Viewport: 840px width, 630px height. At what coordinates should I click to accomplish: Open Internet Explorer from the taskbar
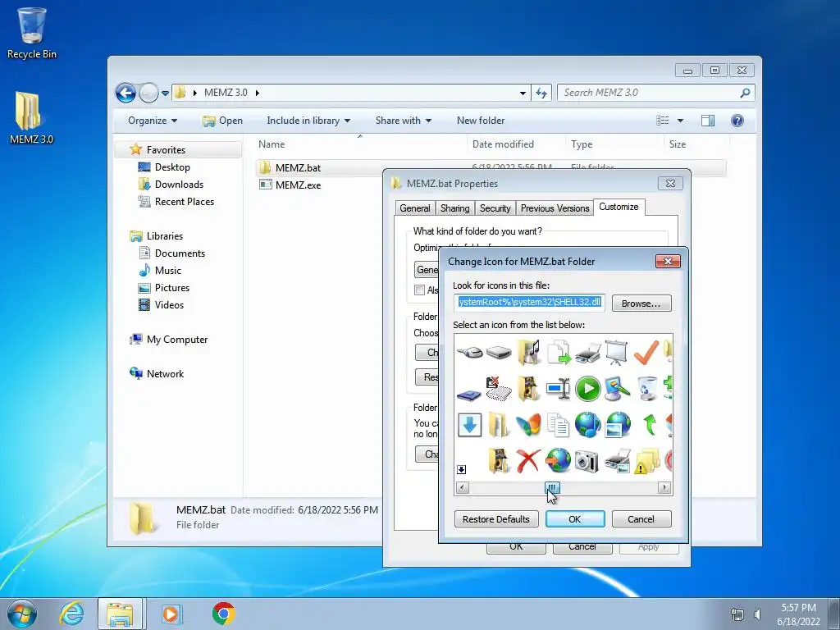pyautogui.click(x=71, y=614)
